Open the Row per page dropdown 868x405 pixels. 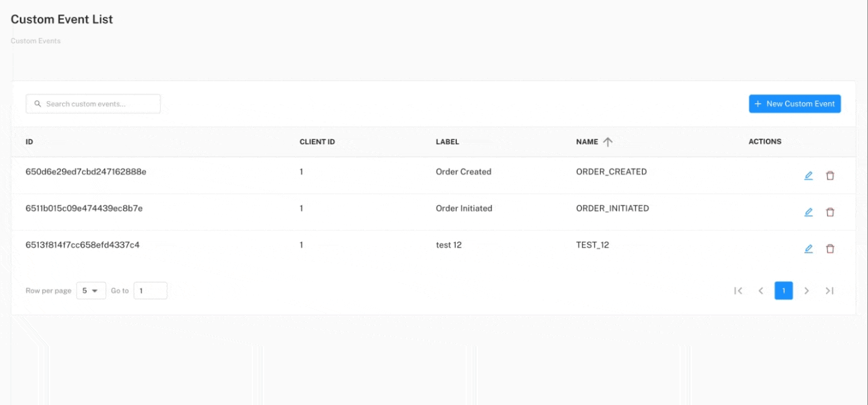coord(91,290)
